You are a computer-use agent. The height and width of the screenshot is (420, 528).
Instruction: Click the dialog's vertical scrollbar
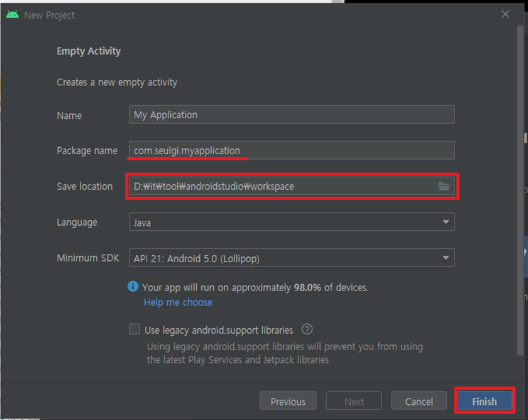pyautogui.click(x=520, y=191)
